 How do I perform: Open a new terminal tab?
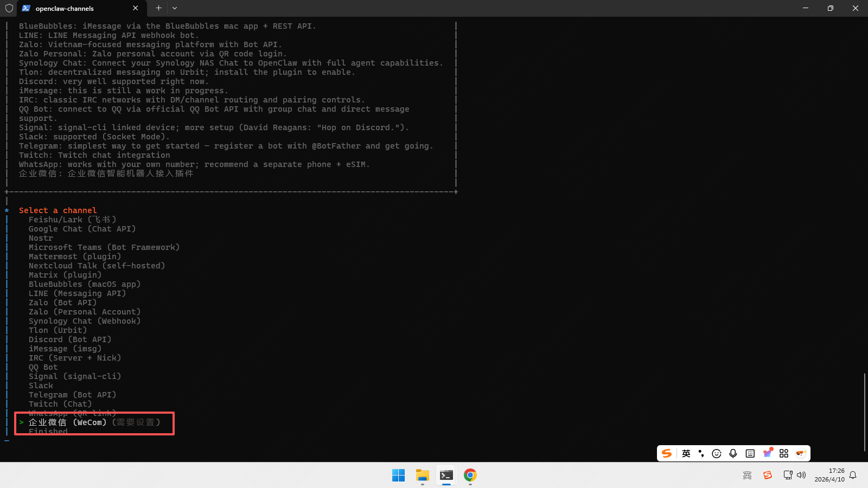coord(158,8)
